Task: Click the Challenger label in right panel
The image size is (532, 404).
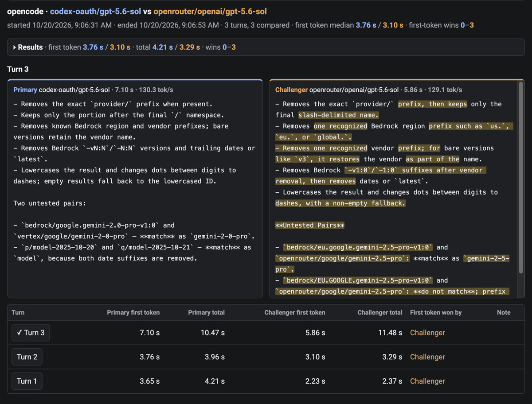Action: point(291,89)
